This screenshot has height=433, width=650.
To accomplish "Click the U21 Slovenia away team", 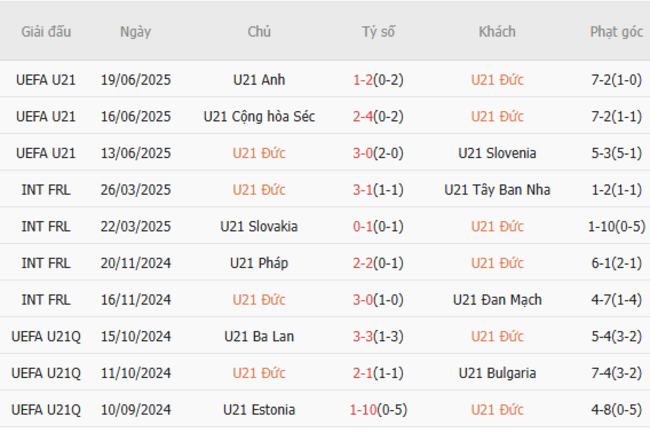I will click(x=497, y=153).
